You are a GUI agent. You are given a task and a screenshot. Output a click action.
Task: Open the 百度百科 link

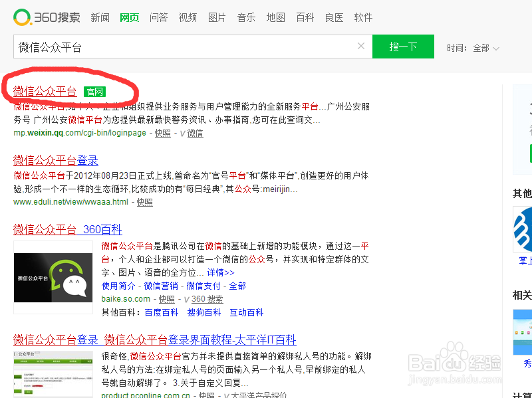pos(162,312)
